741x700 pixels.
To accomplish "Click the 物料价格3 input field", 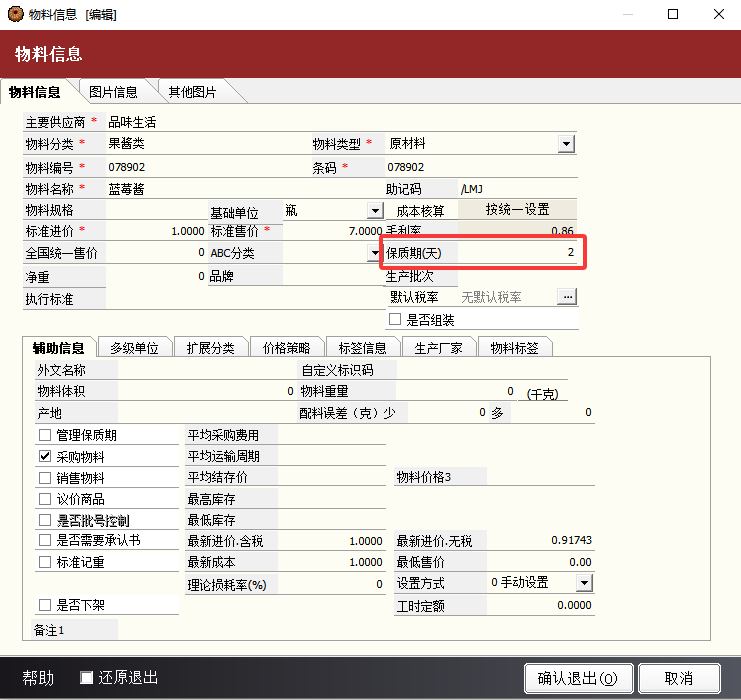I will click(540, 476).
